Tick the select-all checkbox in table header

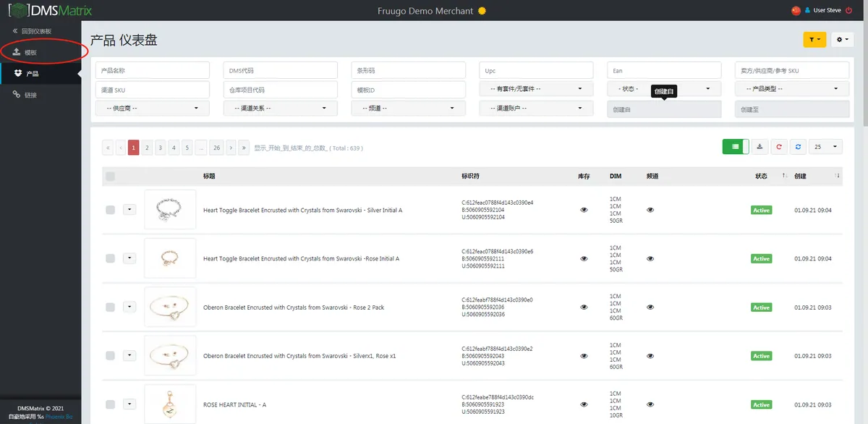(x=110, y=176)
